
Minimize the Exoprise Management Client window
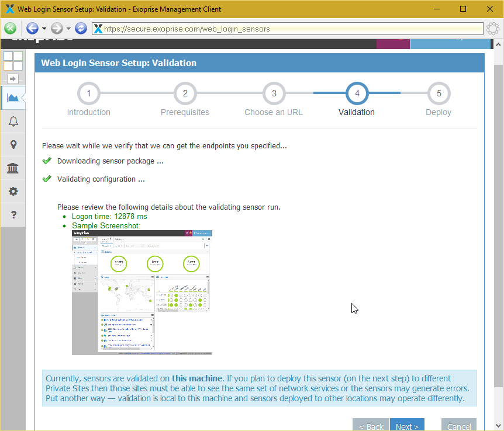pyautogui.click(x=437, y=9)
